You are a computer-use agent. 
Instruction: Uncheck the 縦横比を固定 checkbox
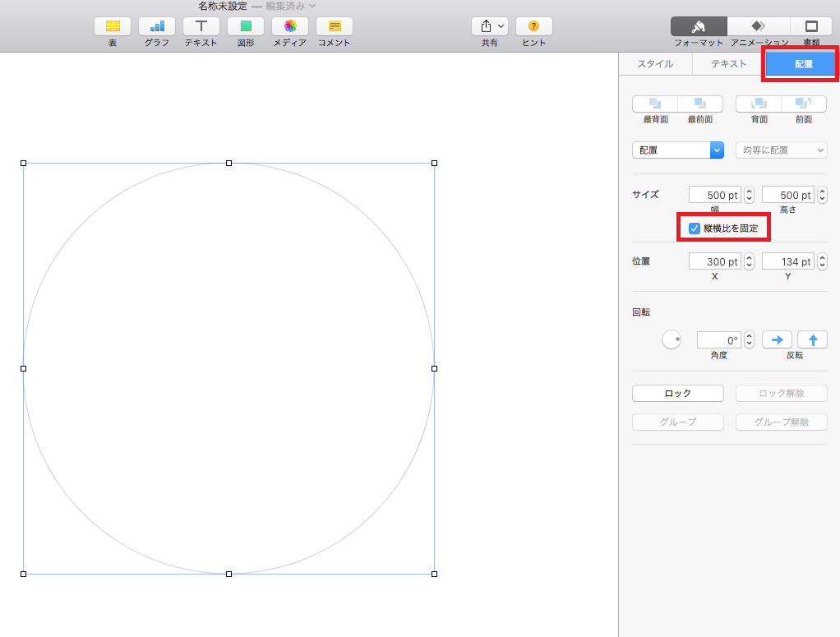695,228
